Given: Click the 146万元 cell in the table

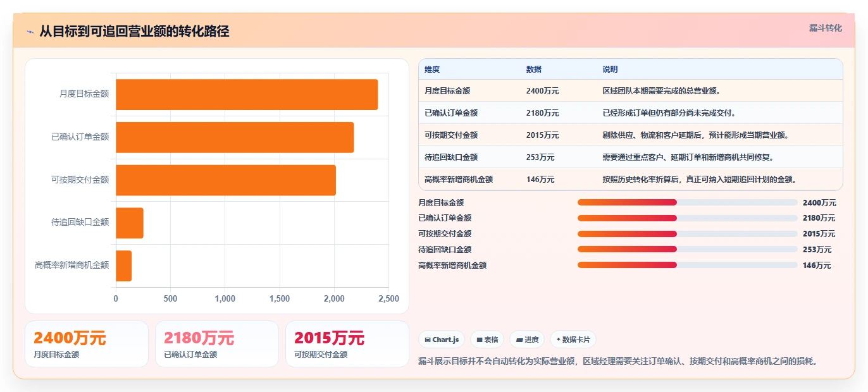Looking at the screenshot, I should (x=540, y=180).
